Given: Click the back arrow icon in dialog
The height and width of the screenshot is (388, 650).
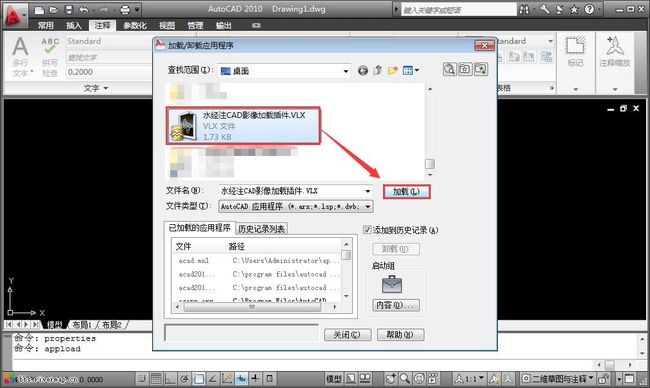Looking at the screenshot, I should pyautogui.click(x=363, y=70).
